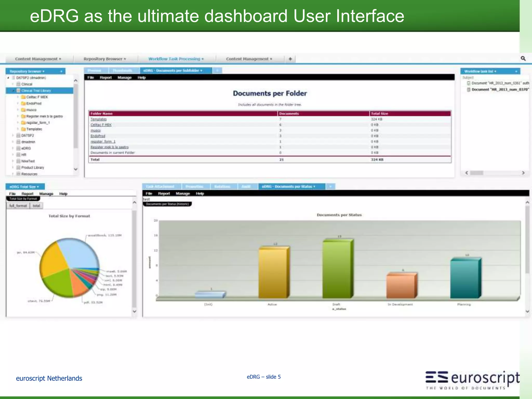Image resolution: width=532 pixels, height=399 pixels.
Task: Click the Clinical cabinet icon in the tree
Action: pyautogui.click(x=18, y=84)
